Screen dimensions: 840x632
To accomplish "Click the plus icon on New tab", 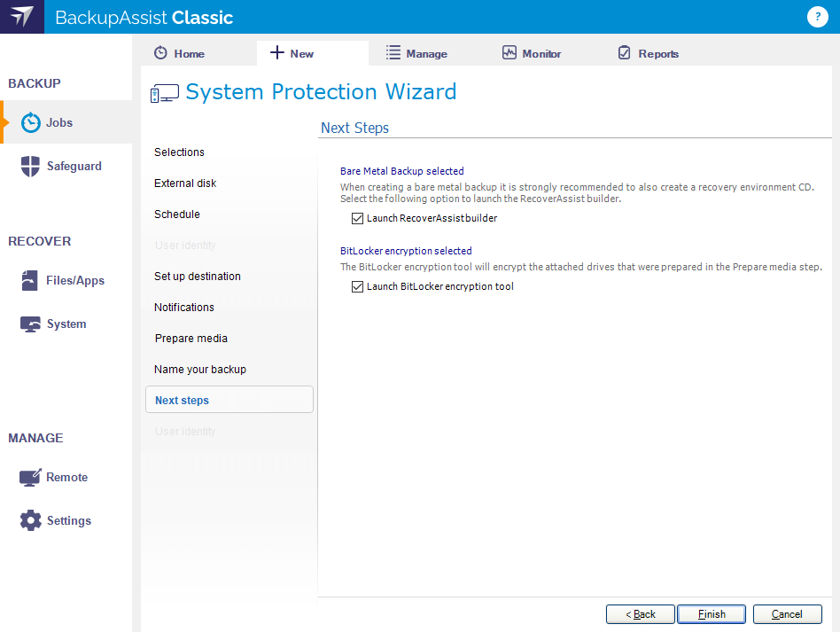I will [277, 52].
